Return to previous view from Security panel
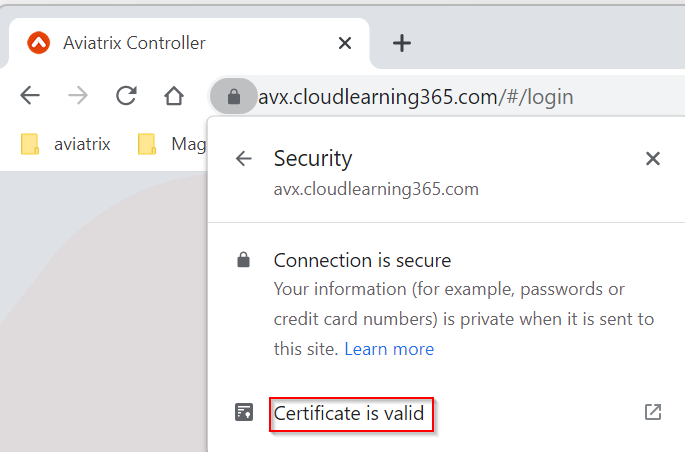 point(244,159)
